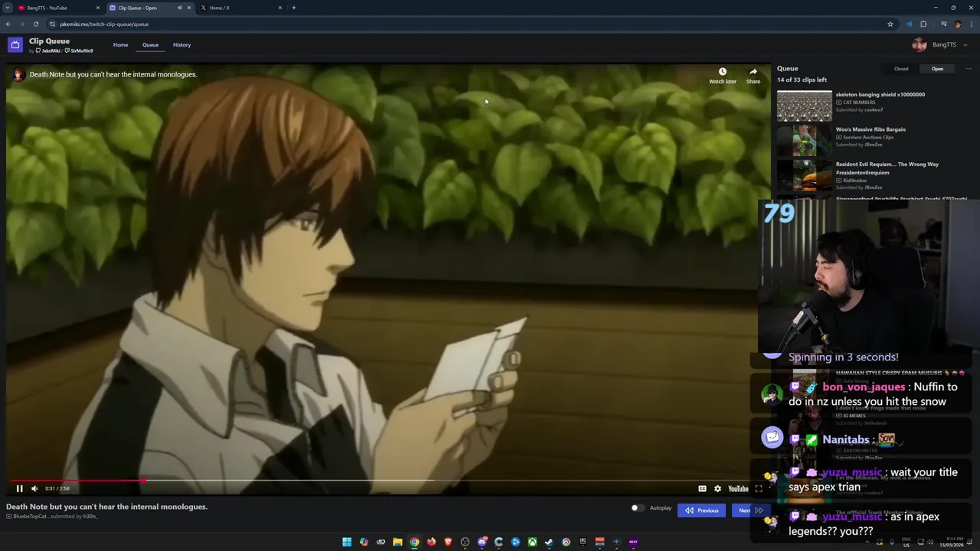Open the Xbox app from the taskbar
The width and height of the screenshot is (980, 551).
click(x=532, y=542)
